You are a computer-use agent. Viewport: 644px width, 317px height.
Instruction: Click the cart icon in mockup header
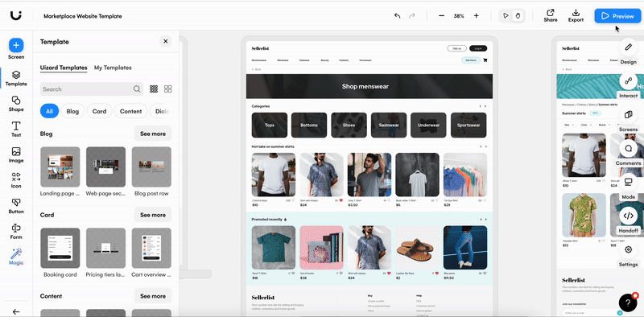tap(485, 60)
